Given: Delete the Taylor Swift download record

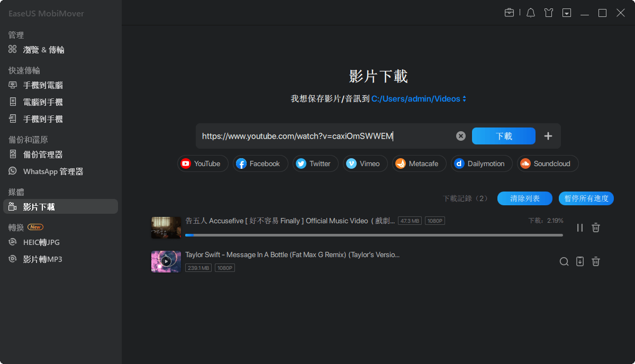Looking at the screenshot, I should pos(596,261).
